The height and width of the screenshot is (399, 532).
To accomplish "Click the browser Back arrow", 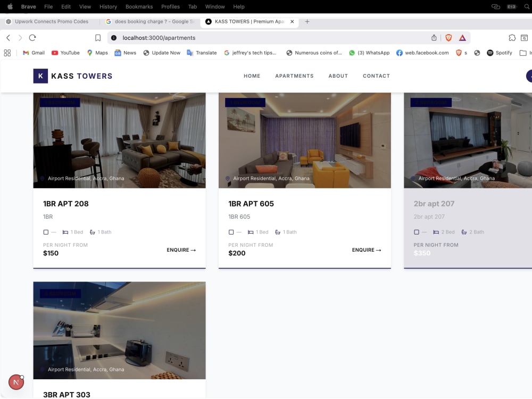I will coord(8,38).
